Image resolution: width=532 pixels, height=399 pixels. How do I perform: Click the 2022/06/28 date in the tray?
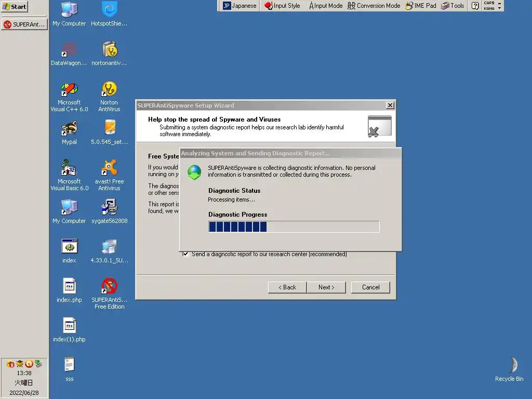(x=24, y=393)
